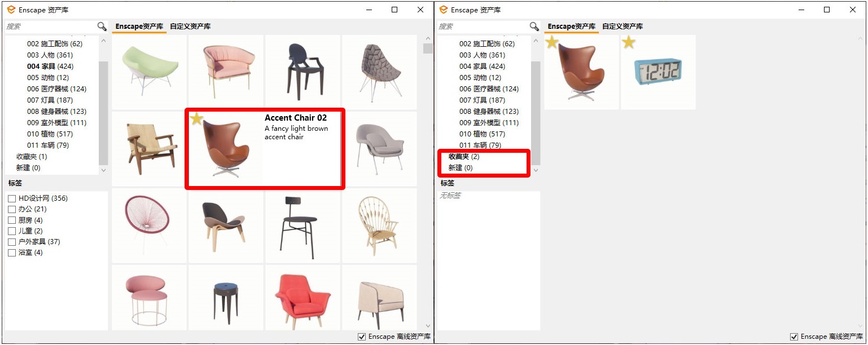Screen dimensions: 868x345
Task: Select the Accent Chair 02 thumbnail
Action: (x=226, y=149)
